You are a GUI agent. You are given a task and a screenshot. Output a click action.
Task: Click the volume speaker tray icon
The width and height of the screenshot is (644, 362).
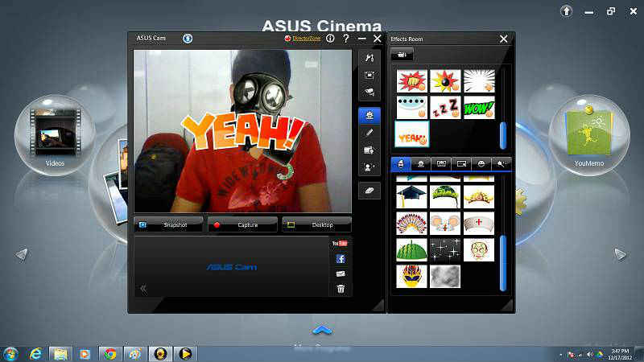click(590, 355)
